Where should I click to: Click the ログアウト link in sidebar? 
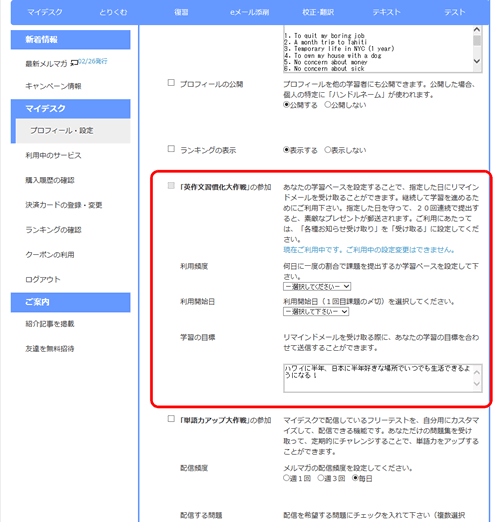point(43,279)
